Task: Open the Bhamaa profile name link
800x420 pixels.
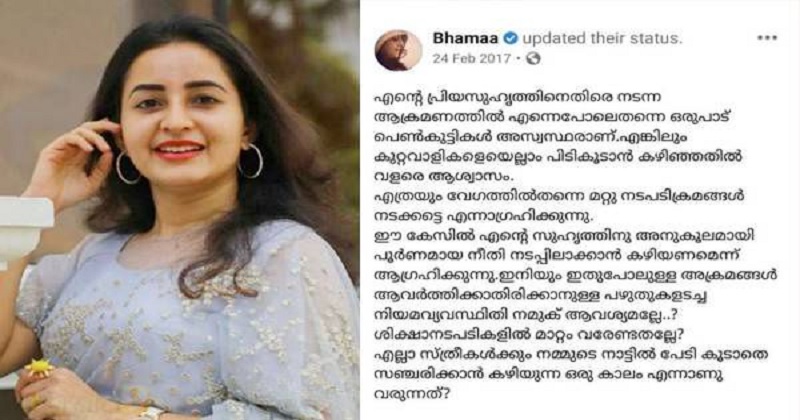Action: pyautogui.click(x=465, y=38)
